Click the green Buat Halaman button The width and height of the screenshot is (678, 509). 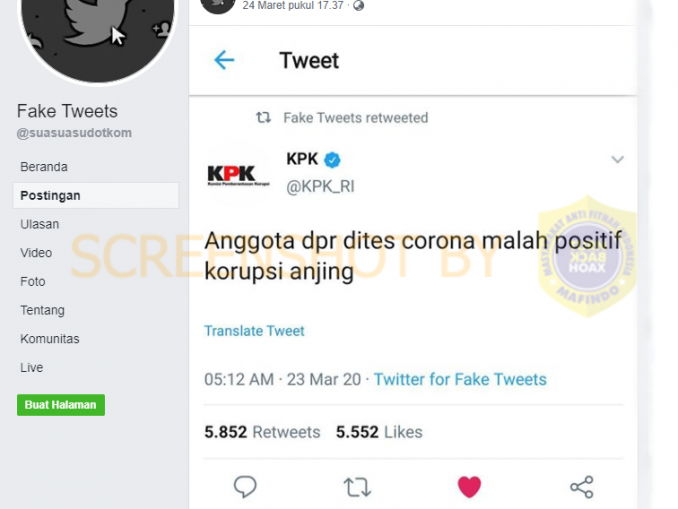61,405
